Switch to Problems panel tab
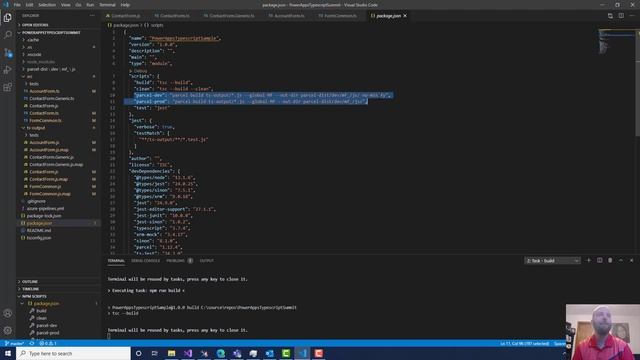 [175, 260]
